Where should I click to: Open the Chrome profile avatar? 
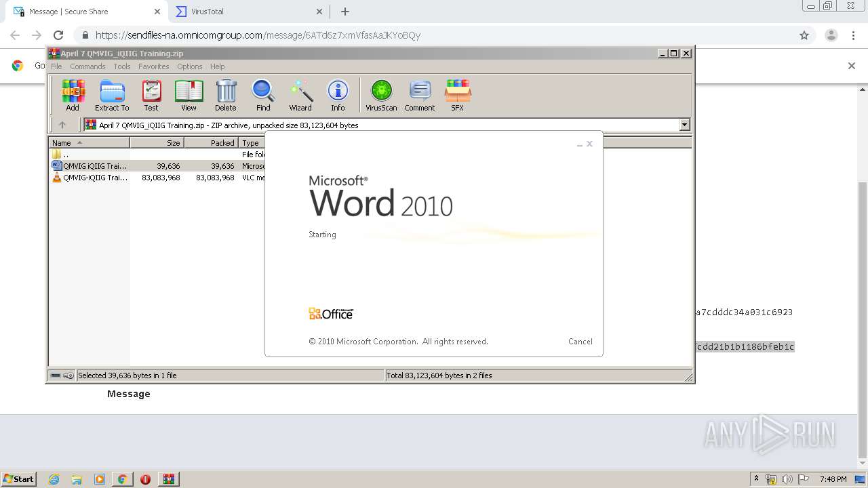(831, 35)
